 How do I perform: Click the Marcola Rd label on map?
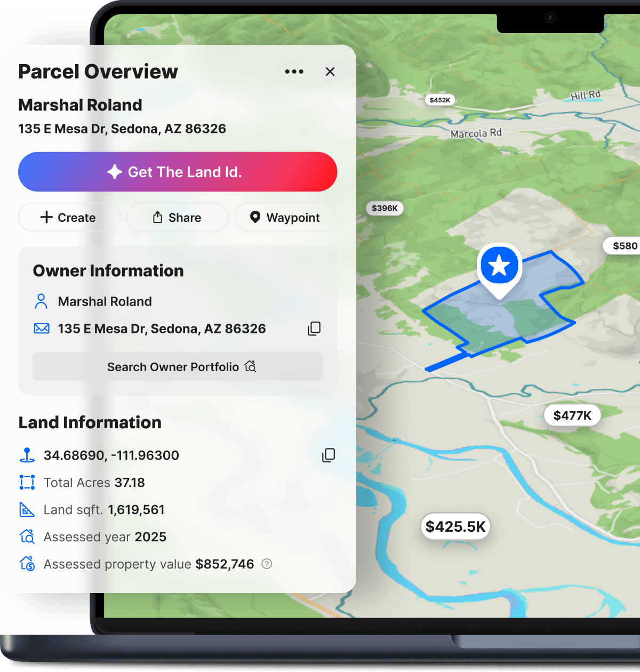coord(476,133)
